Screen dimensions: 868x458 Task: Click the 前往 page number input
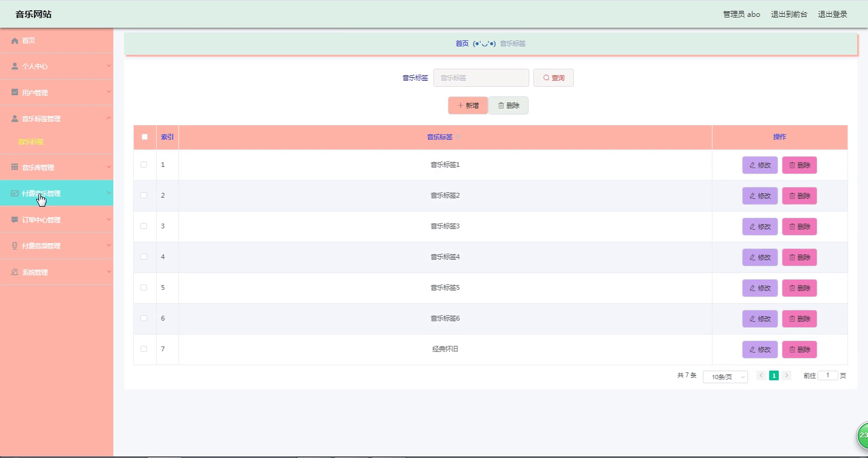coord(828,375)
